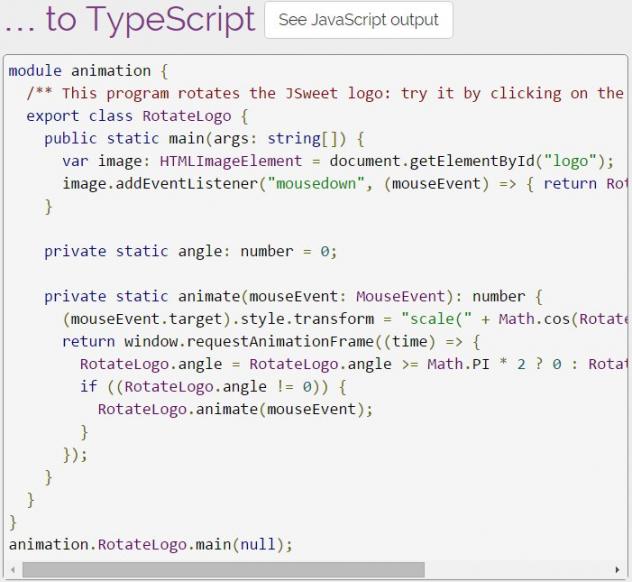Place cursor on 'module animation' line
Viewport: 632px width, 582px height.
pyautogui.click(x=88, y=71)
